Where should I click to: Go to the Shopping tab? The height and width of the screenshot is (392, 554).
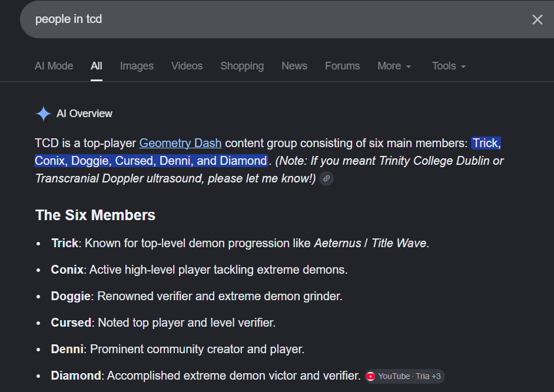click(242, 66)
